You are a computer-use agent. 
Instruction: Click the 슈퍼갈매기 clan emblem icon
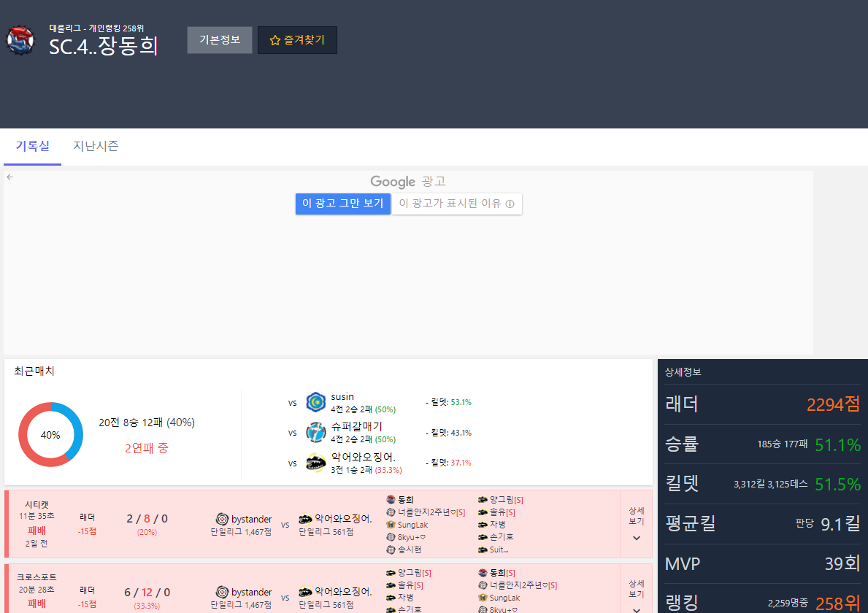point(315,432)
